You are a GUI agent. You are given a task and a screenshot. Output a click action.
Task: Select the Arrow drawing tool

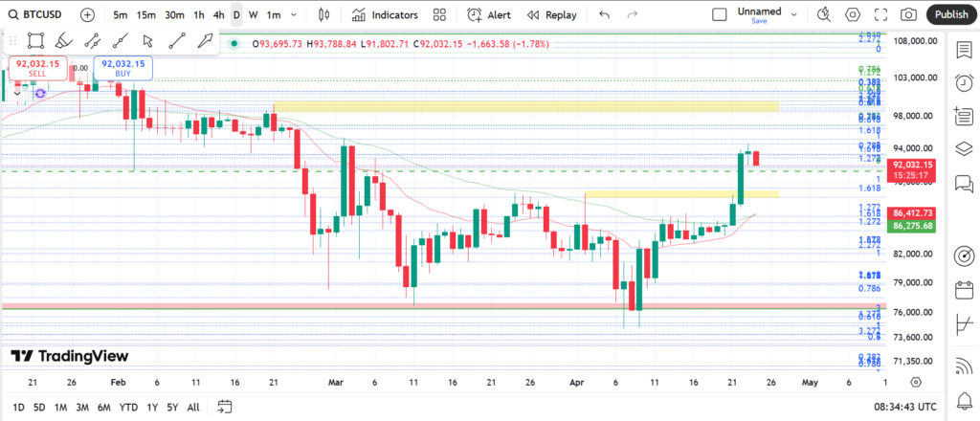205,41
